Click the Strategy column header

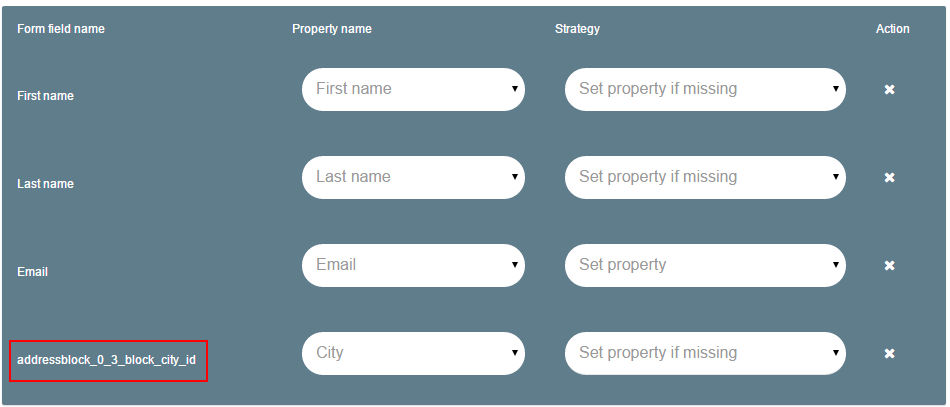pos(577,29)
